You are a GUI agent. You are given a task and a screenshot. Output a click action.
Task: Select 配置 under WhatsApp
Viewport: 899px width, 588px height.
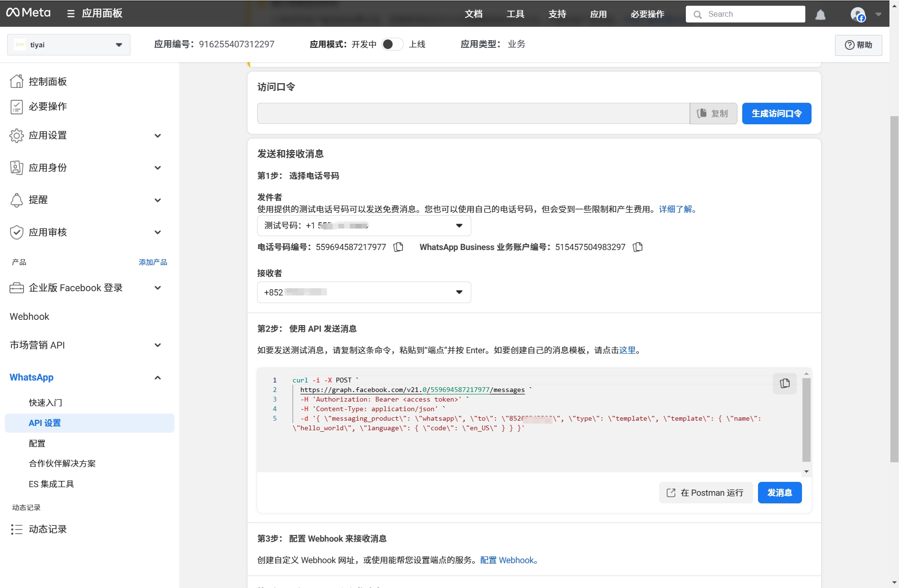click(37, 443)
